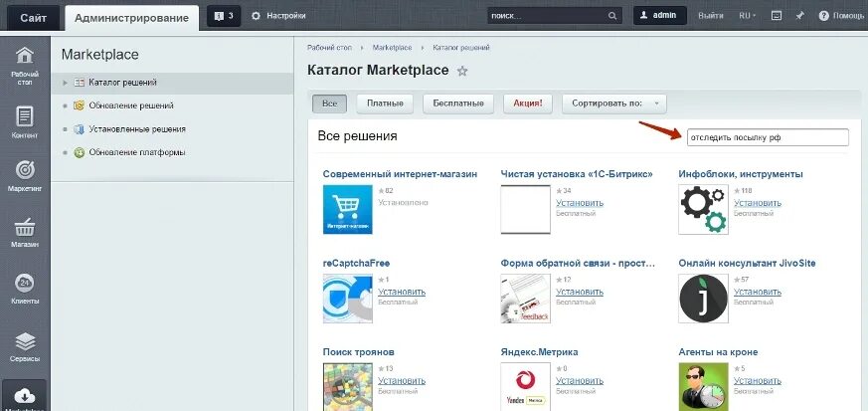Open the Маркетинг sidebar section

coord(25,176)
